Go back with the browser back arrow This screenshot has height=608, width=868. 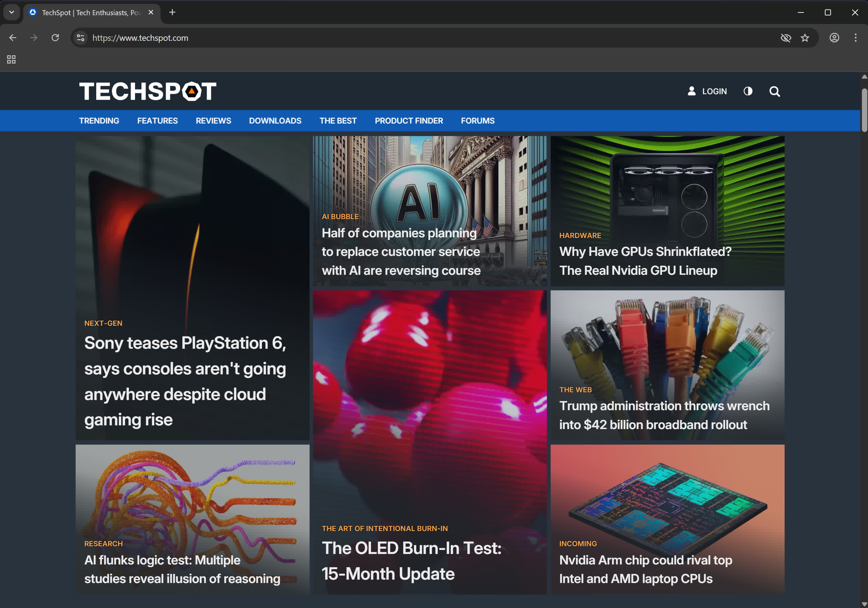(12, 38)
